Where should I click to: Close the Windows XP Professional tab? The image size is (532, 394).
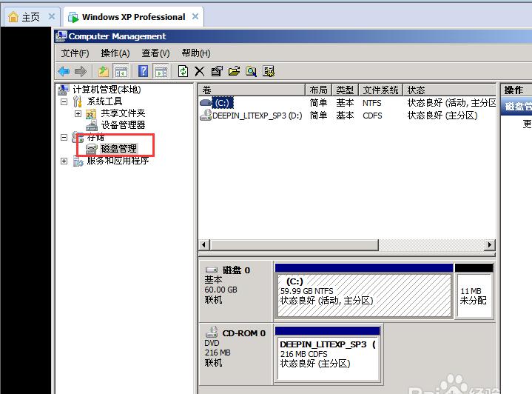pos(195,16)
